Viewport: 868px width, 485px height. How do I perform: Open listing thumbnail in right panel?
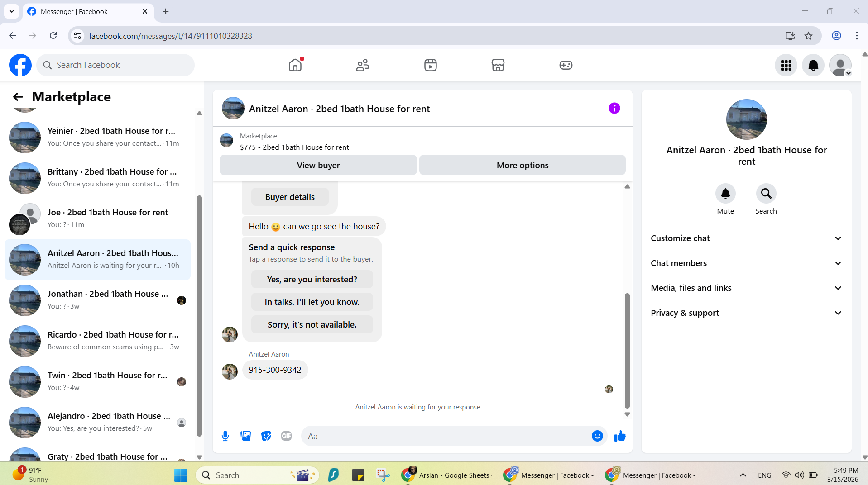click(746, 119)
